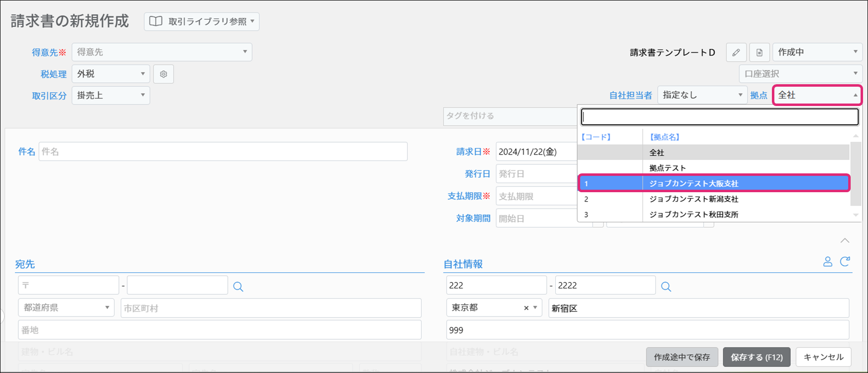Screen dimensions: 868x373
Task: Click the 拠点 dropdown list scrollbar
Action: tap(855, 173)
